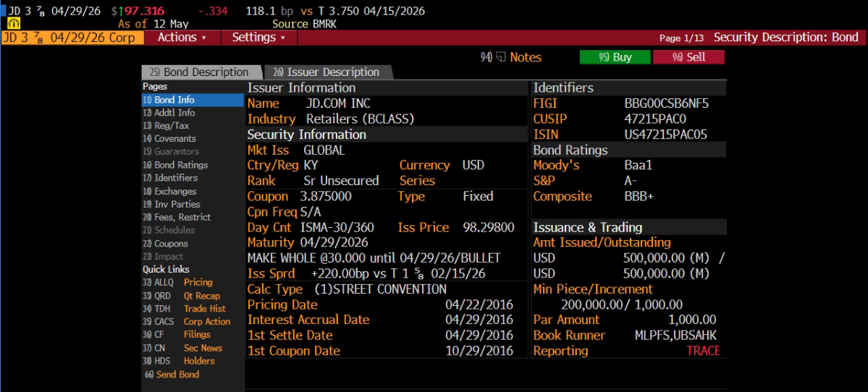The width and height of the screenshot is (868, 392).
Task: Open Identifiers page in sidebar
Action: (170, 178)
